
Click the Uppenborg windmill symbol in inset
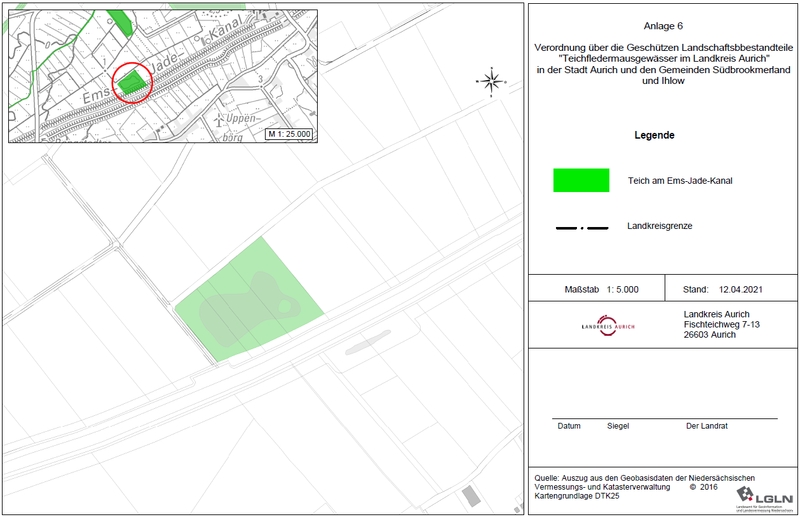point(220,117)
